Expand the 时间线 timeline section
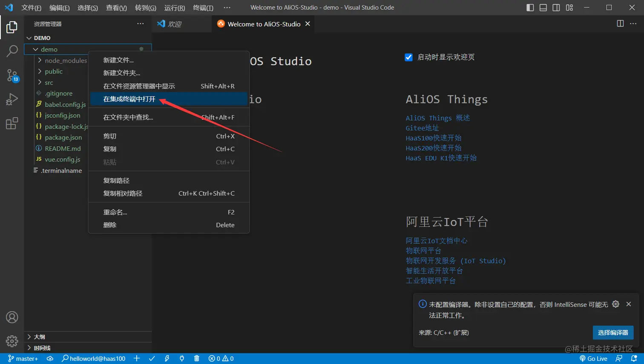Viewport: 644px width, 364px height. (88, 348)
